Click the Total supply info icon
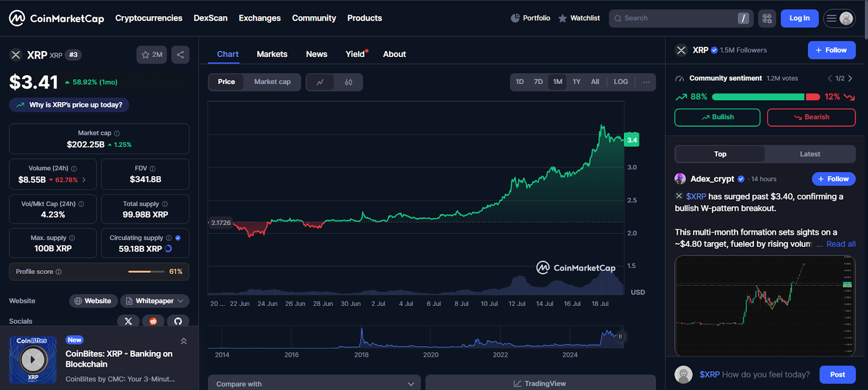The width and height of the screenshot is (868, 390). coord(165,204)
